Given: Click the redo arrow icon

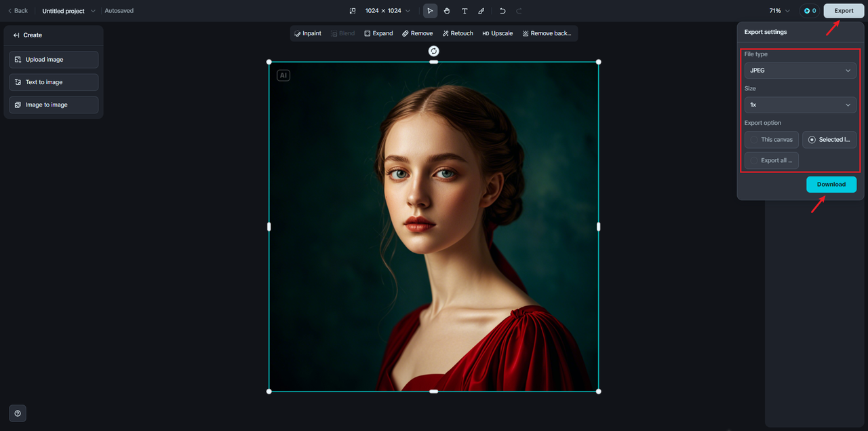Looking at the screenshot, I should point(519,11).
